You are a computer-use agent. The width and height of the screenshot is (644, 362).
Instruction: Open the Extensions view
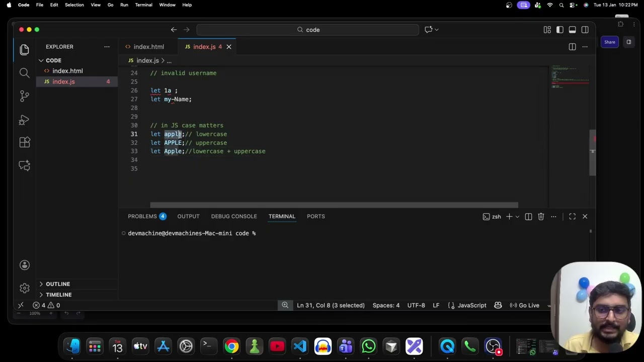click(24, 142)
